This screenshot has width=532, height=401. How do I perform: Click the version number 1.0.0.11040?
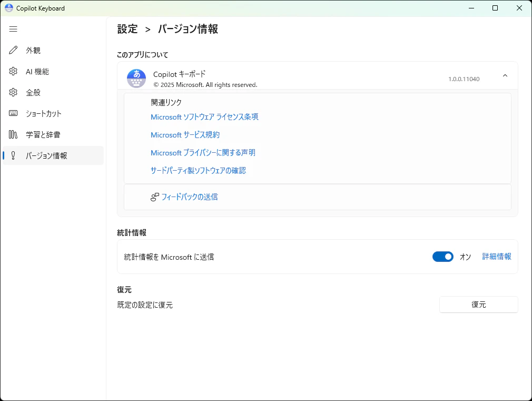(x=464, y=79)
